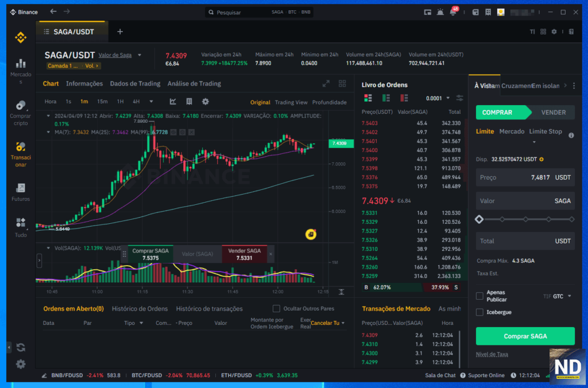Viewport: 588px width, 388px height.
Task: Hide the MA indicator with the eye icon
Action: pyautogui.click(x=173, y=132)
